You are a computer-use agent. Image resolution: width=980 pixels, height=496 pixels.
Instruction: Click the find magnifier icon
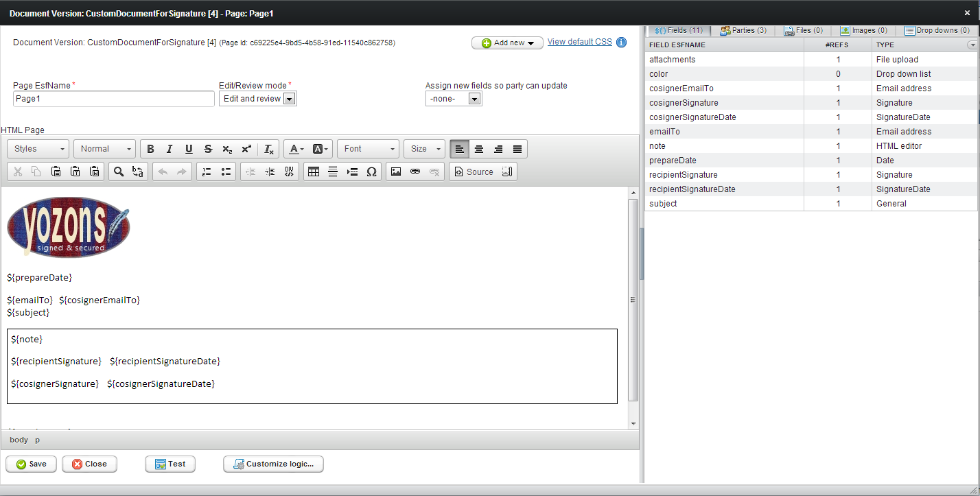(x=119, y=172)
